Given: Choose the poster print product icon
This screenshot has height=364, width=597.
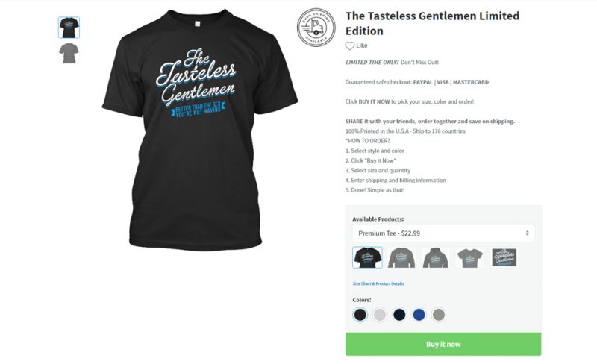Looking at the screenshot, I should 504,257.
